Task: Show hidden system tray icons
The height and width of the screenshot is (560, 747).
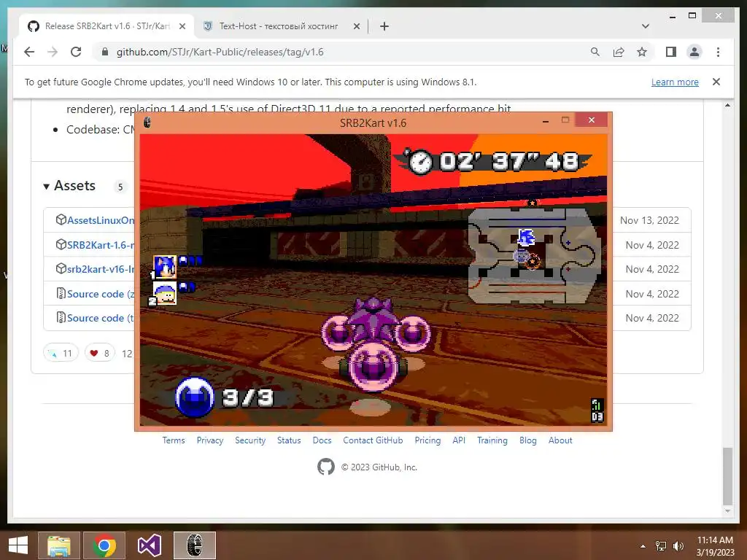Action: [643, 546]
